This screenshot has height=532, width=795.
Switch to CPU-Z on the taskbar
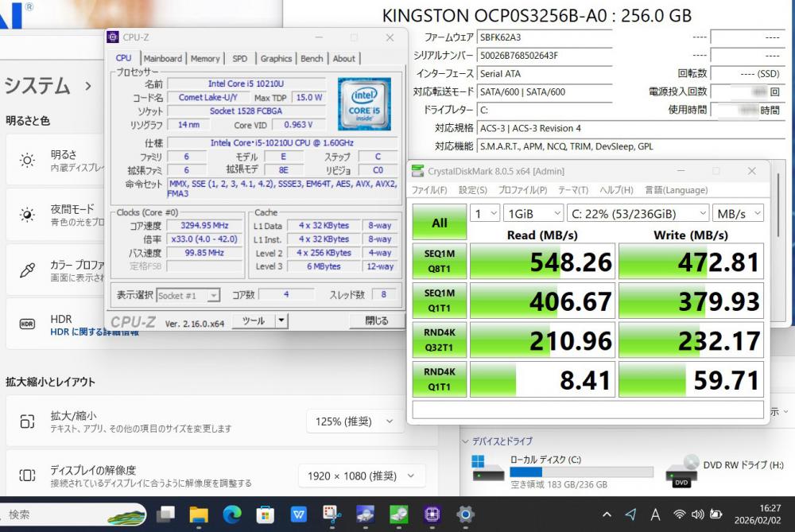tap(432, 515)
